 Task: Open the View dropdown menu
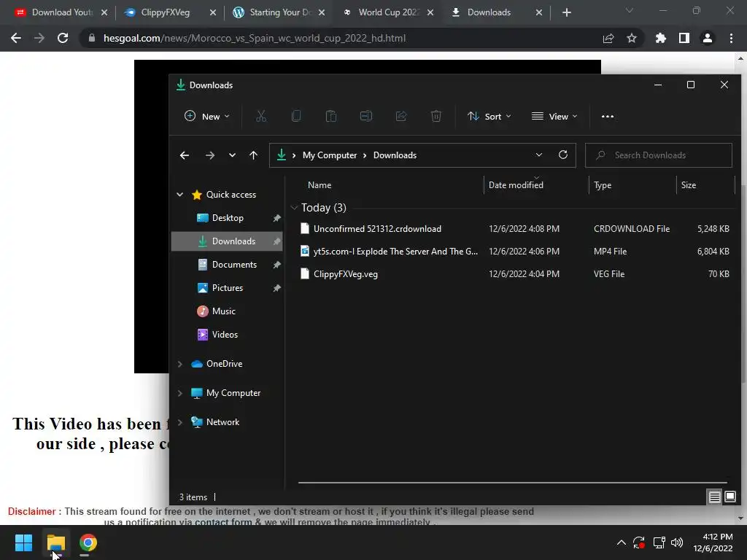click(x=554, y=116)
